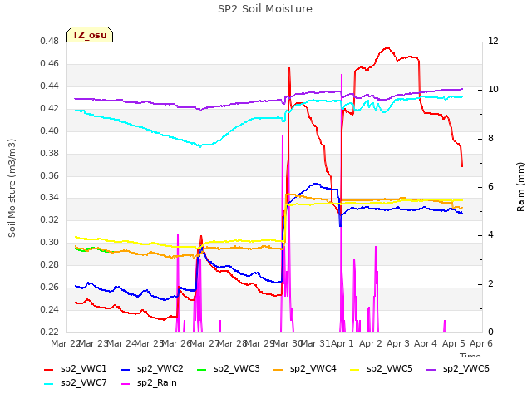Click the purple sp2_VWC6 legend color marker
This screenshot has width=532, height=399.
click(431, 369)
